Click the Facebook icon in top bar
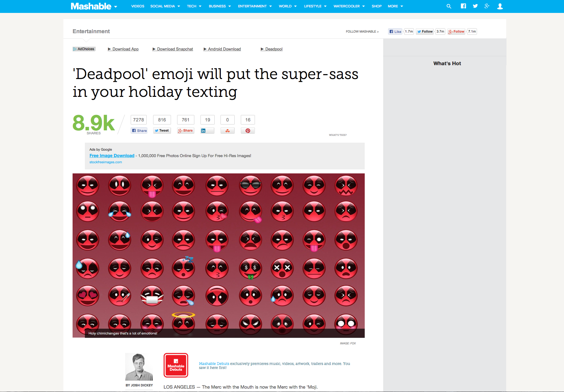This screenshot has height=392, width=564. (463, 6)
